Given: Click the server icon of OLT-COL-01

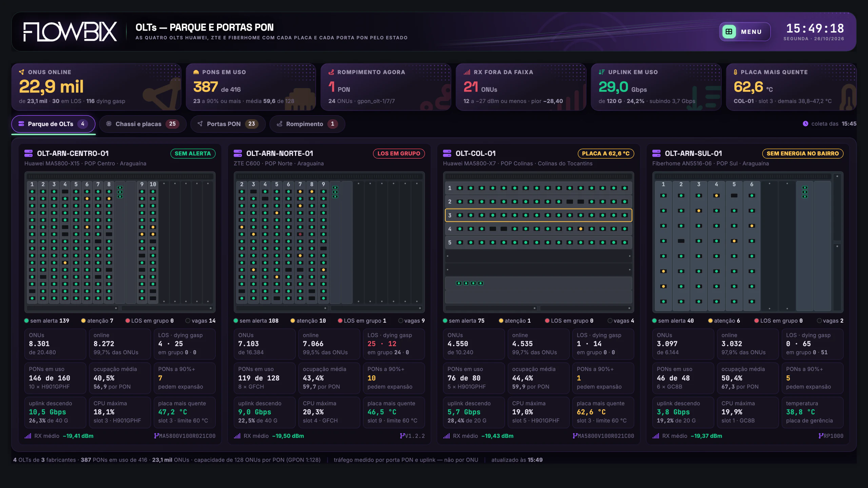Looking at the screenshot, I should [x=447, y=154].
